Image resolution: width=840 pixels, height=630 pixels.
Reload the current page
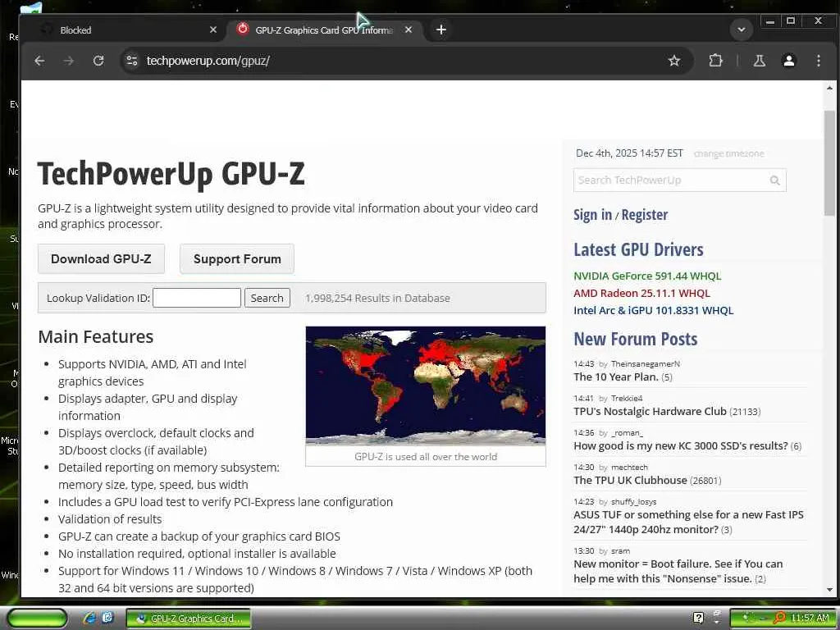(x=98, y=61)
